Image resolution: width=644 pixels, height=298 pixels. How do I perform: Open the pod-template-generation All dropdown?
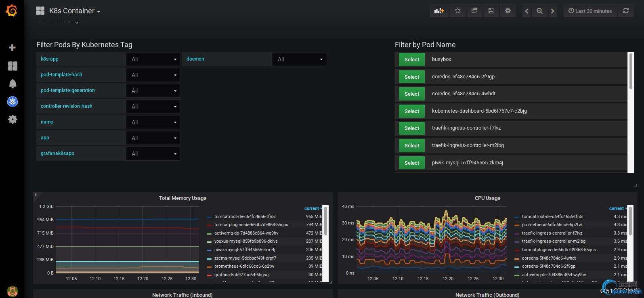pos(153,90)
